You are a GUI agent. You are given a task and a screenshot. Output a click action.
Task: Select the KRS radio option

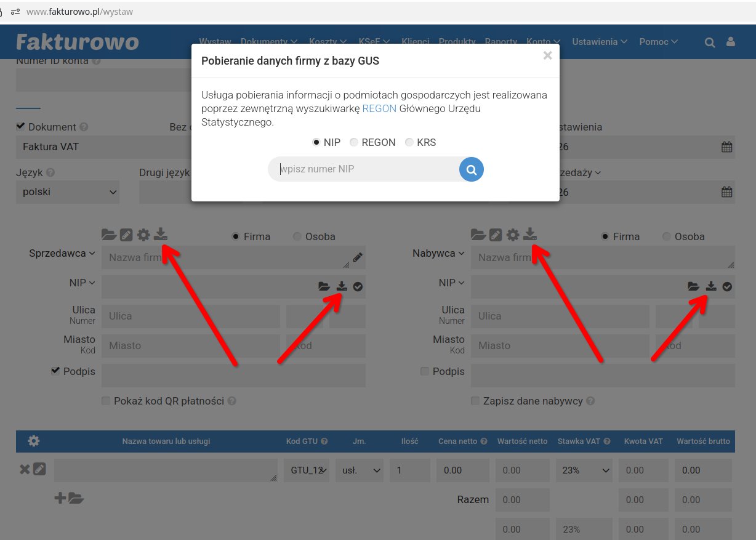[409, 142]
